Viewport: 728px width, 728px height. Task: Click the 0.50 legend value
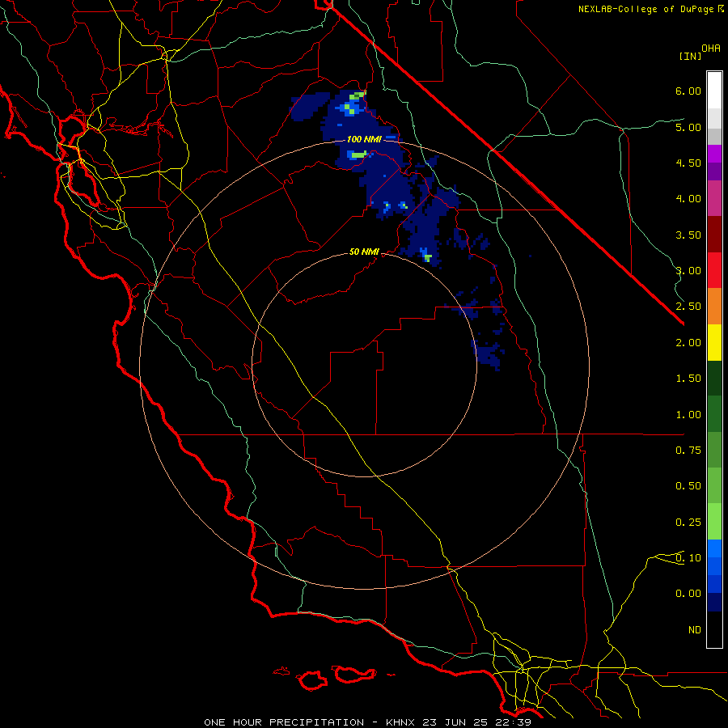click(688, 486)
